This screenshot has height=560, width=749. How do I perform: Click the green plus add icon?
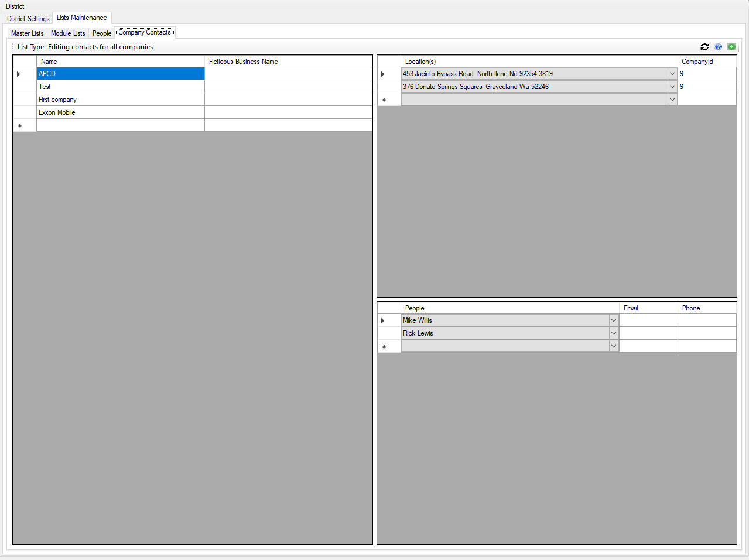click(731, 47)
